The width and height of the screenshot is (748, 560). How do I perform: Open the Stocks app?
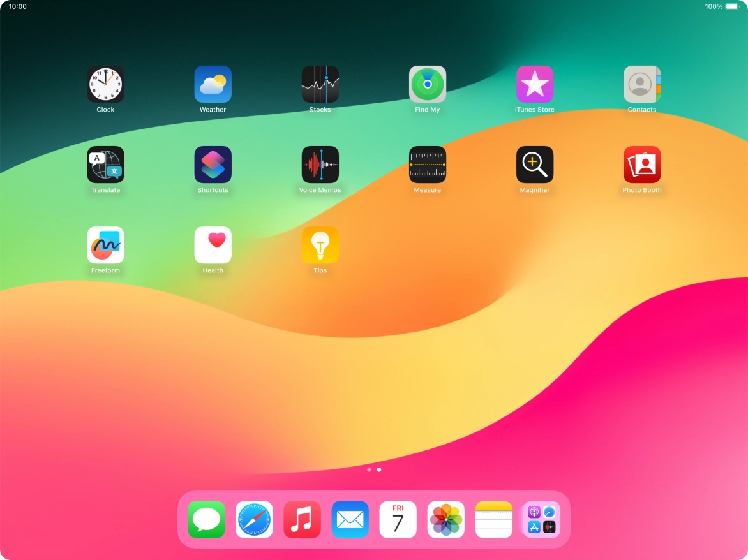coord(320,84)
